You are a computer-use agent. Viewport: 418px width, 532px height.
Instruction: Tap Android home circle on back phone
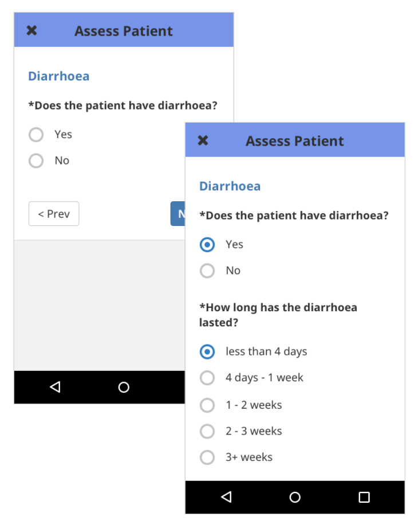124,387
